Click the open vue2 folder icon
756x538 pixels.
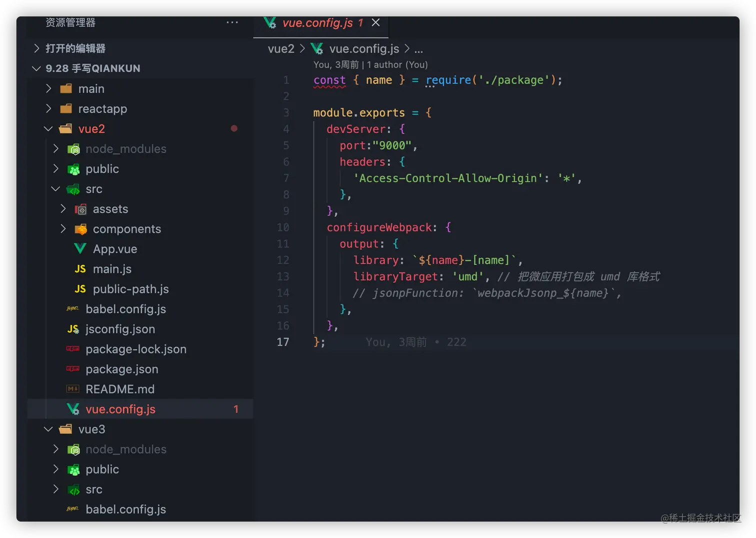pos(65,129)
